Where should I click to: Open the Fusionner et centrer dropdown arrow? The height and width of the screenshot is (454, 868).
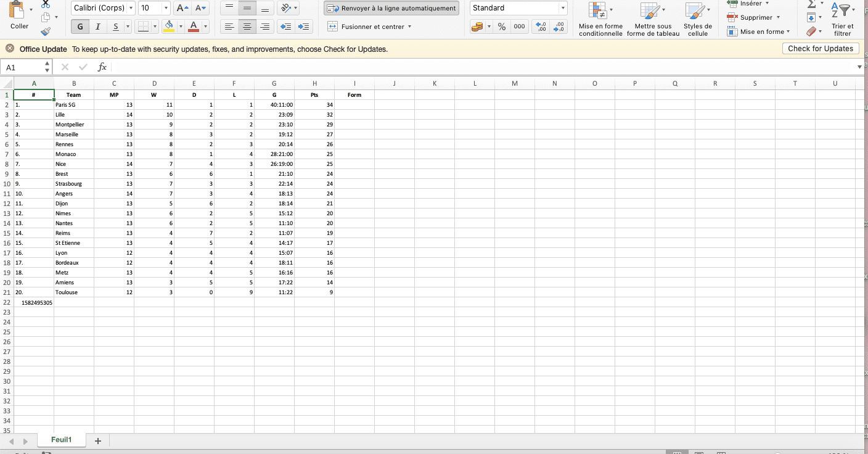click(x=409, y=27)
